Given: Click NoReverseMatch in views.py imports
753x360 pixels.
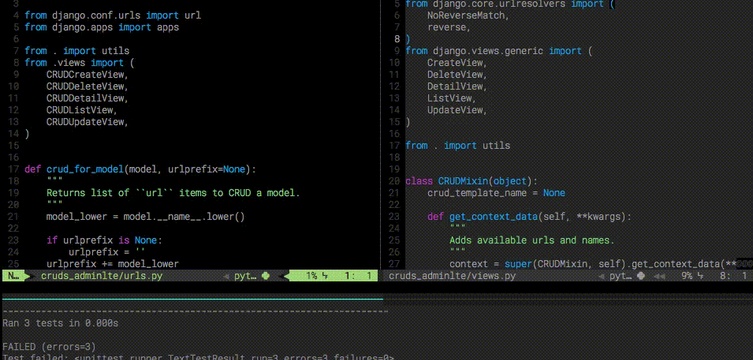Looking at the screenshot, I should coord(467,15).
